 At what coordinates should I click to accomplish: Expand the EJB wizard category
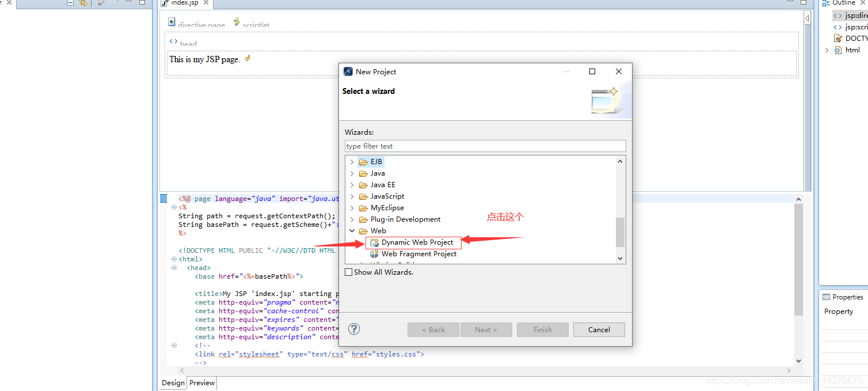[x=352, y=162]
